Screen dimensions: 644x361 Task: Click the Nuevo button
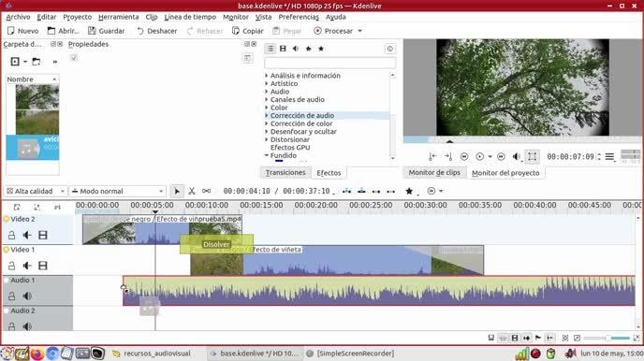(x=23, y=31)
